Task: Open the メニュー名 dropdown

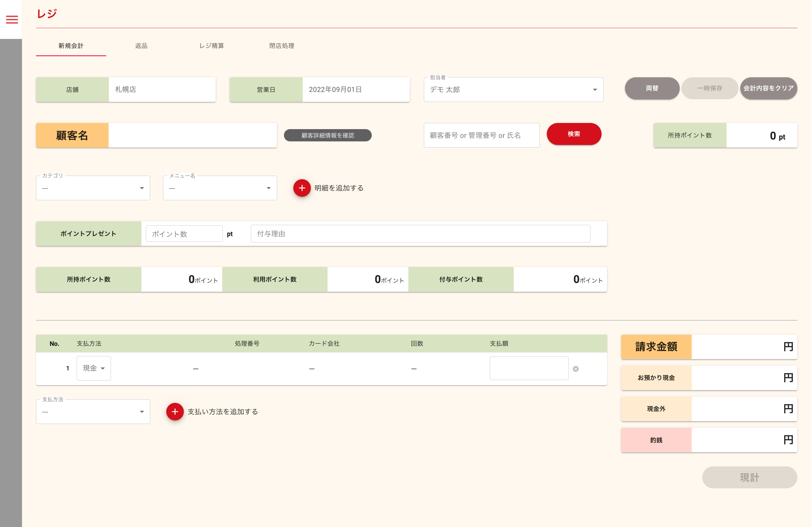Action: [x=220, y=188]
